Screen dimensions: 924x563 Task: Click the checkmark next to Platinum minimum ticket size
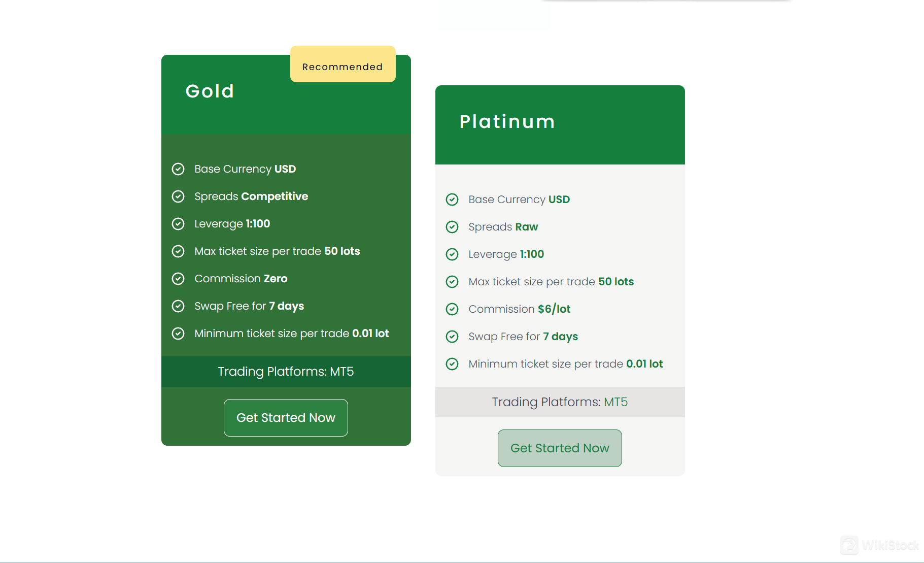coord(453,363)
